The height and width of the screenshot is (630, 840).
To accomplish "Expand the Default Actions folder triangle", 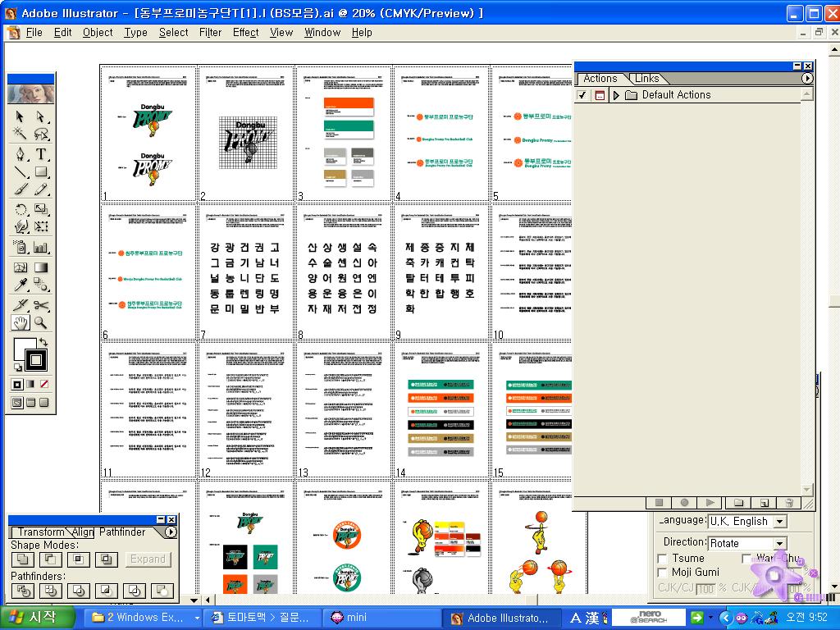I will pyautogui.click(x=616, y=95).
